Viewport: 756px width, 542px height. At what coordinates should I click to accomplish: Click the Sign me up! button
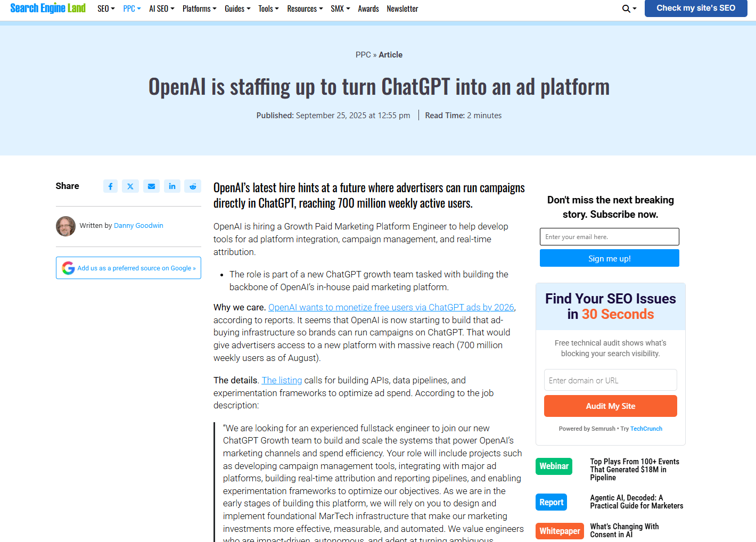coord(610,258)
